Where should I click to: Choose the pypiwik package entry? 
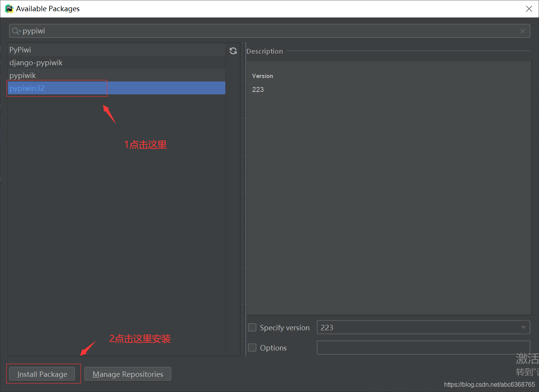23,75
